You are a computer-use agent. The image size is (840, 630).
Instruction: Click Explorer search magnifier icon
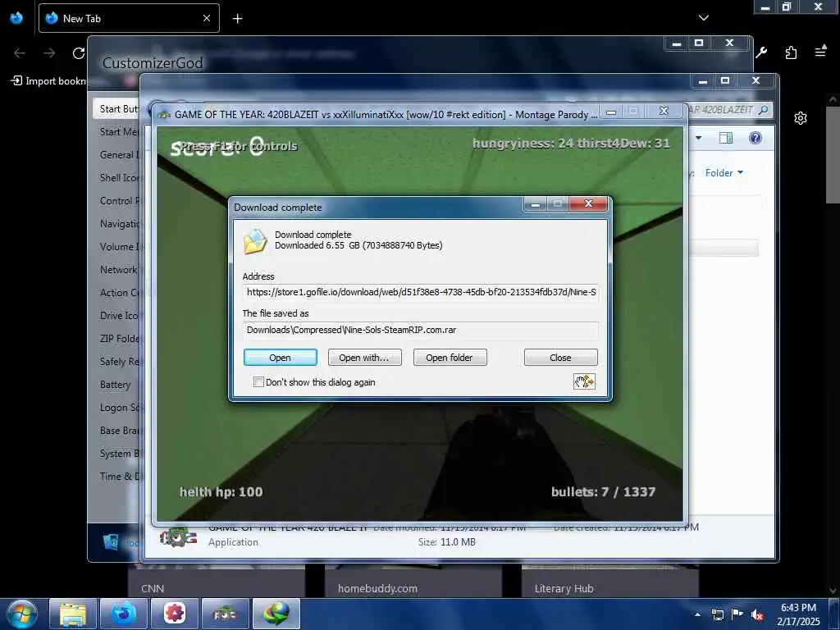[x=764, y=110]
